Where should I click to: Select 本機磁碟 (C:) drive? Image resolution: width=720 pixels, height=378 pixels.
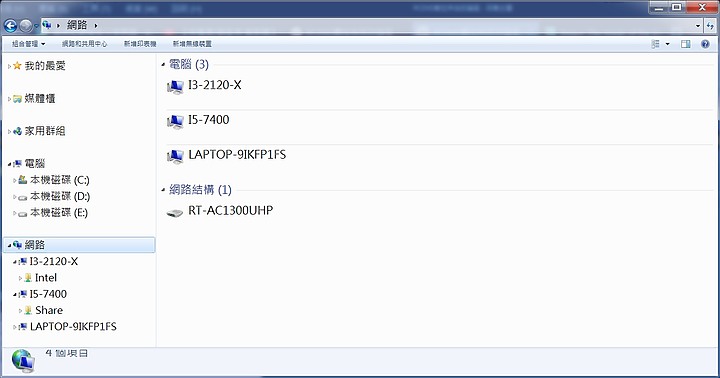[60, 180]
